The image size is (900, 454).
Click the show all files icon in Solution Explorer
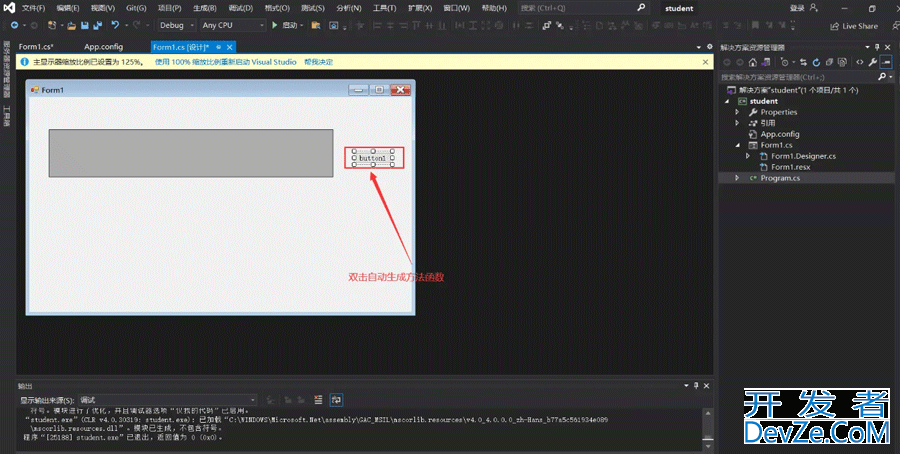842,62
